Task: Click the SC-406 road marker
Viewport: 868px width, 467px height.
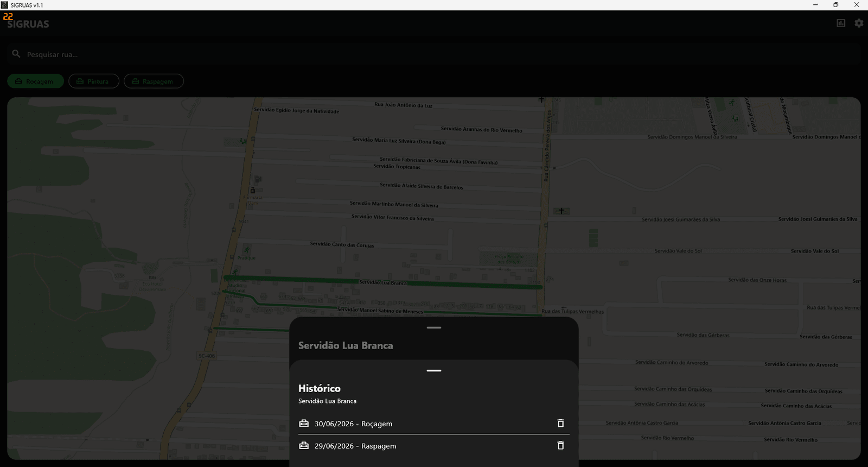Action: click(207, 356)
